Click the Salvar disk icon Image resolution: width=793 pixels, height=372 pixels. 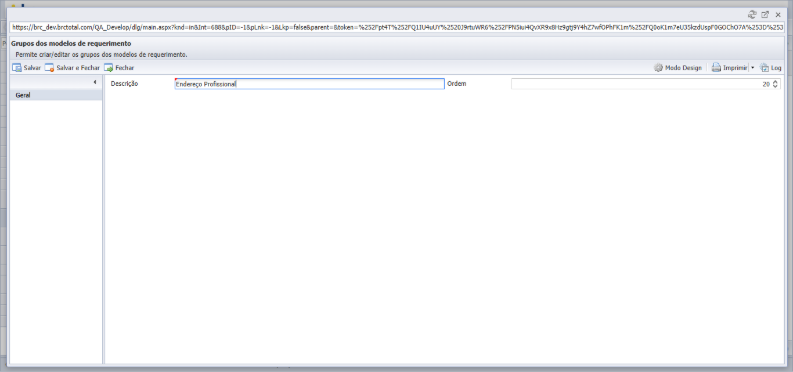point(17,68)
